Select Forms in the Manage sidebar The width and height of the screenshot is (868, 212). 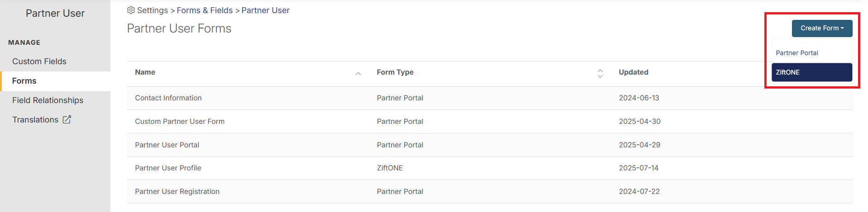55,81
